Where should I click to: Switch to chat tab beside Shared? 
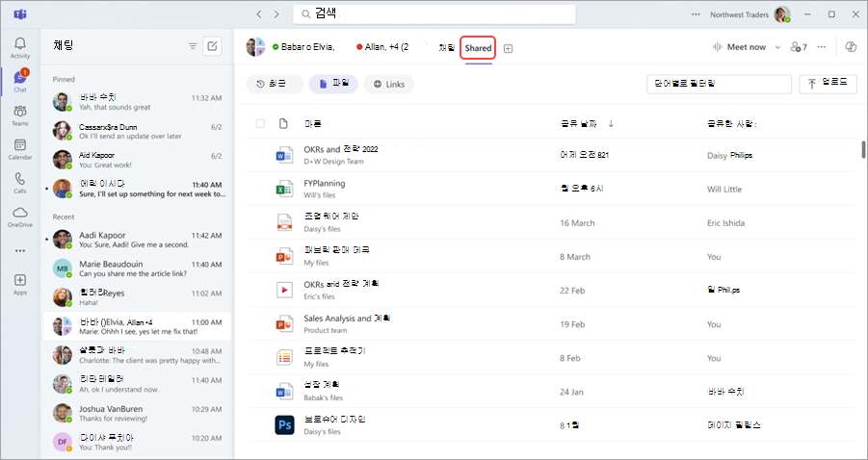coord(447,48)
